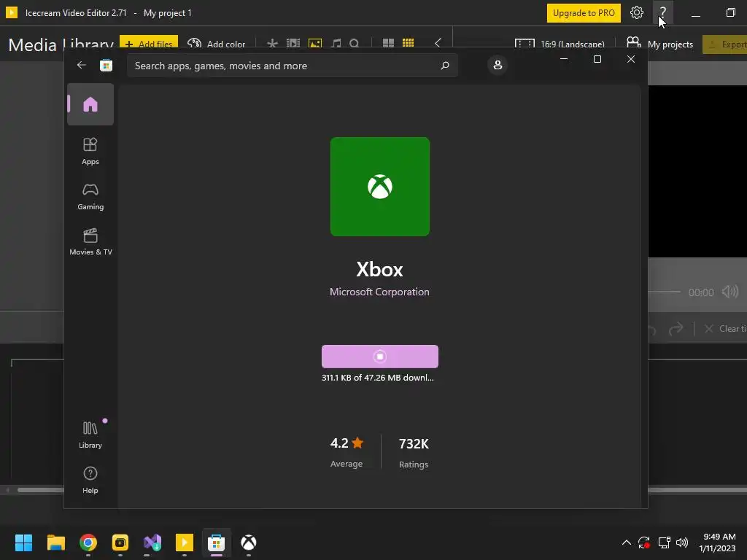
Task: Open volume control in system tray
Action: [682, 542]
